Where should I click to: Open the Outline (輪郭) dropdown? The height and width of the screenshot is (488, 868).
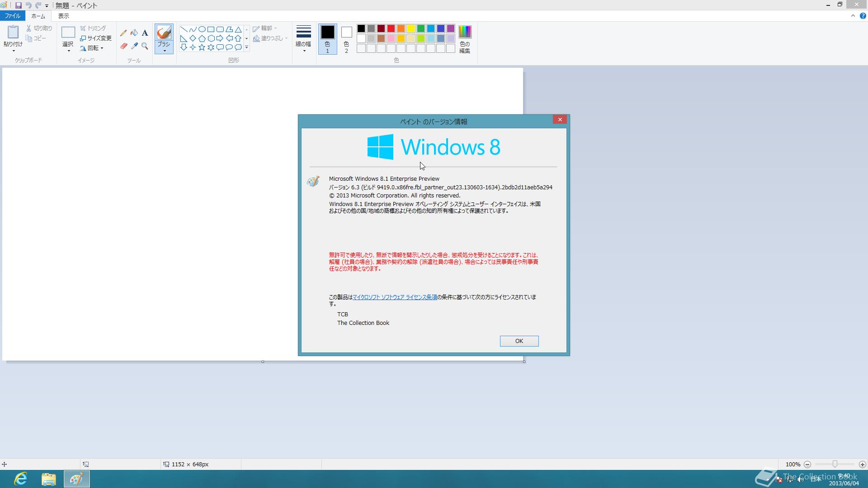265,28
